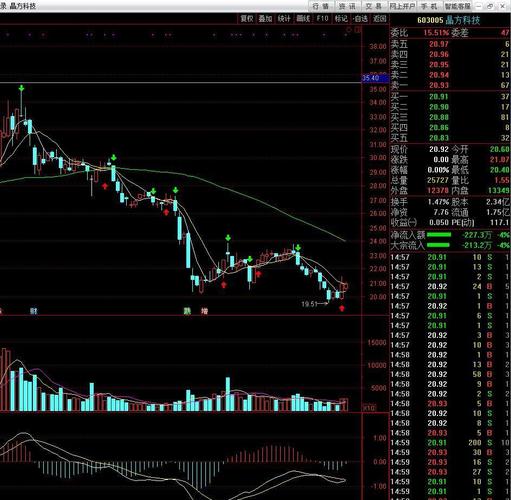Click the 14:57 trade of 24 lots
This screenshot has height=500, width=511.
pyautogui.click(x=450, y=287)
